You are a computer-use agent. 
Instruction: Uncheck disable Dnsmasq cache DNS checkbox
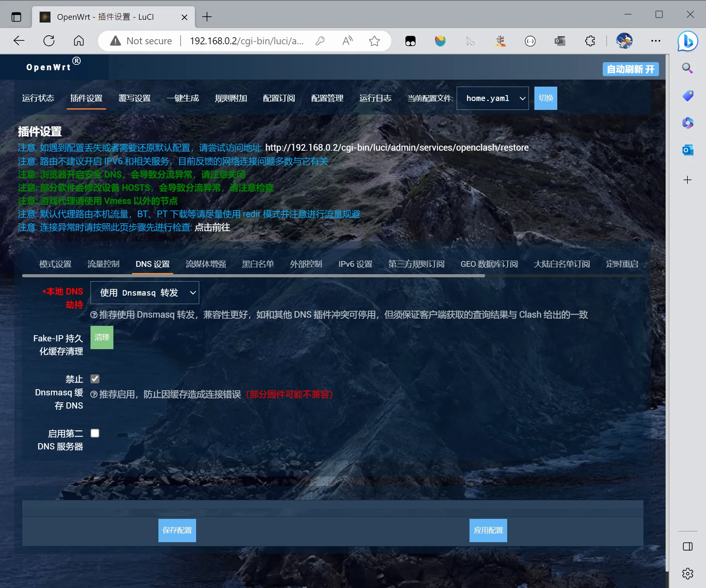pyautogui.click(x=95, y=379)
